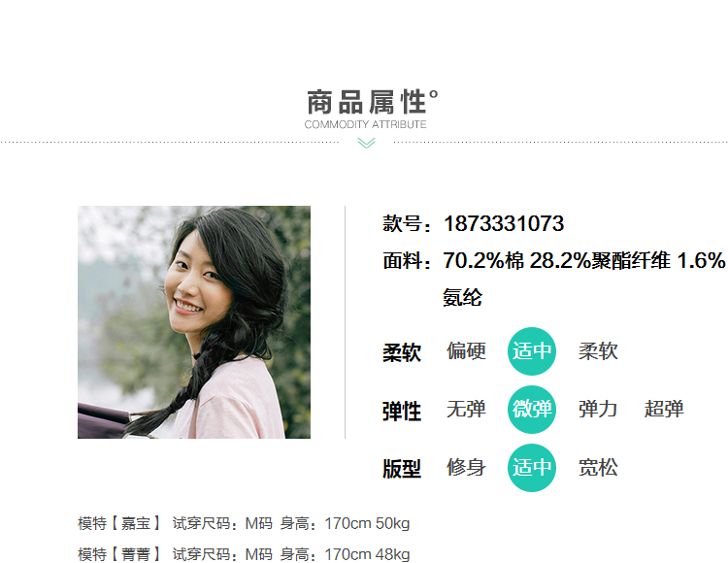The width and height of the screenshot is (728, 563).
Task: Select the highlighted 适中 fit circle
Action: coord(532,468)
